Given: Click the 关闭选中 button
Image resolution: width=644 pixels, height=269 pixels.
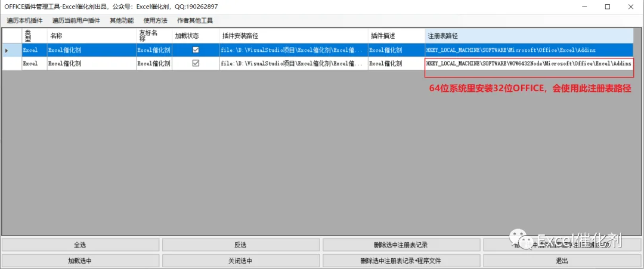Looking at the screenshot, I should coord(241,261).
